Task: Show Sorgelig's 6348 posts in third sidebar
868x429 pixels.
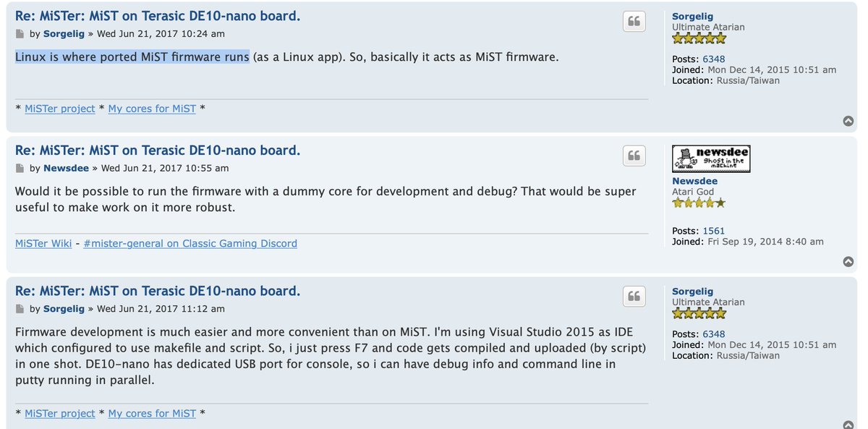Action: (714, 334)
